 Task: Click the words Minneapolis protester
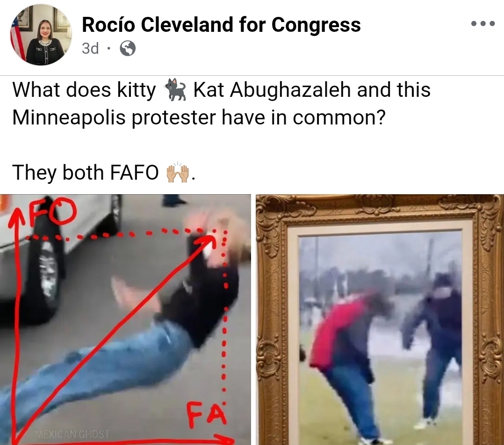(x=114, y=117)
